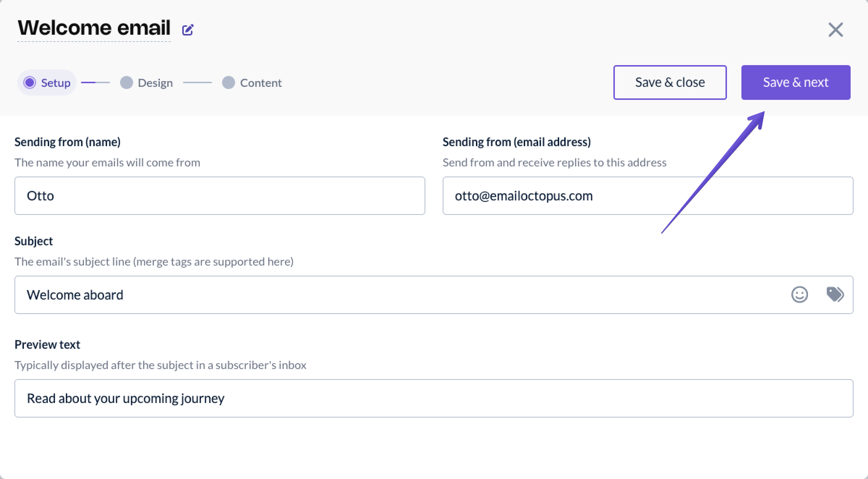The height and width of the screenshot is (479, 868).
Task: Click the pencil icon beside Welcome email title
Action: pyautogui.click(x=188, y=30)
